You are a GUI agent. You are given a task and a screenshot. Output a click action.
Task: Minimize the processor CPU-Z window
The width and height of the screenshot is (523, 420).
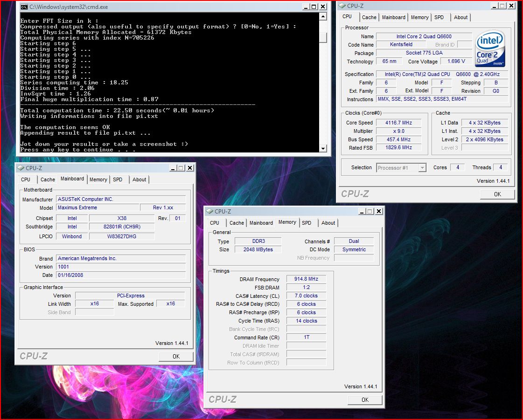495,6
